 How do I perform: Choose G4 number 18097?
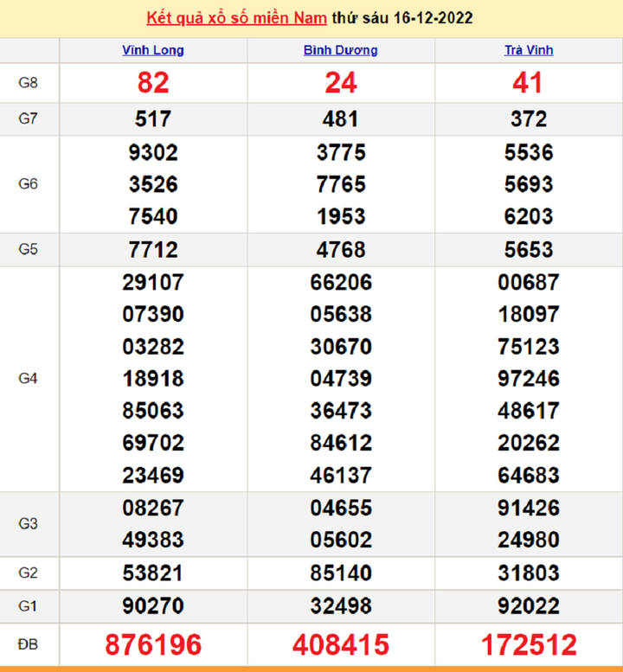pyautogui.click(x=529, y=314)
